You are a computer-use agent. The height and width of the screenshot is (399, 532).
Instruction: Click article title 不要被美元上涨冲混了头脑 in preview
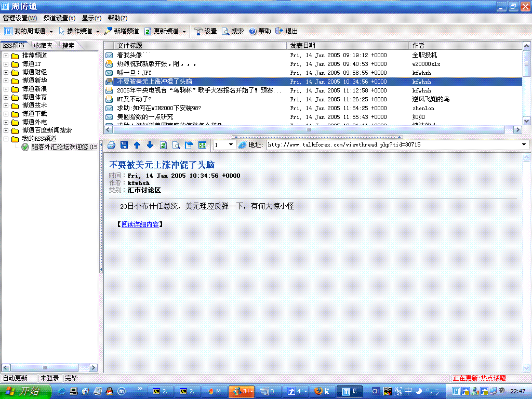click(x=162, y=165)
